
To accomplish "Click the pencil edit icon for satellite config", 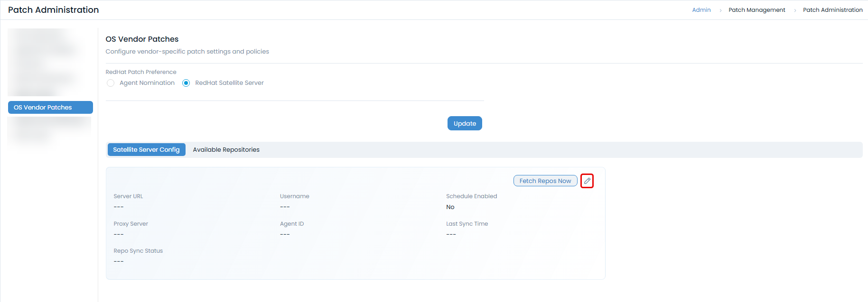I will tap(587, 181).
